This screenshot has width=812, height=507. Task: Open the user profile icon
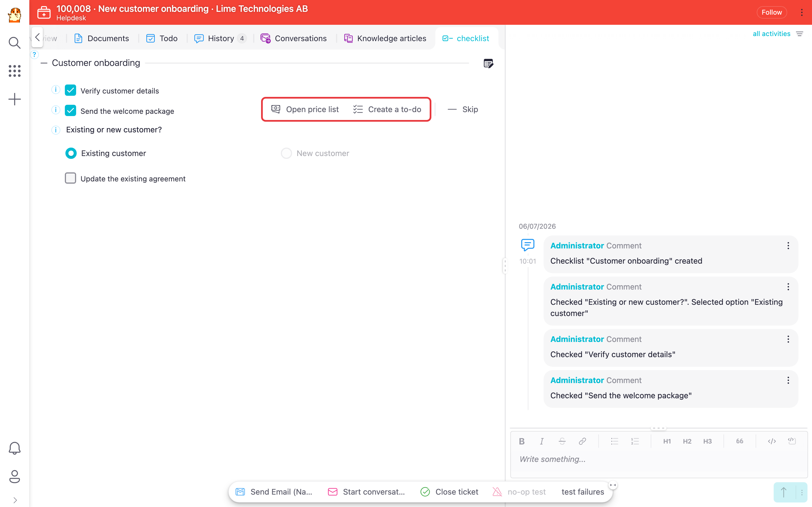(14, 477)
